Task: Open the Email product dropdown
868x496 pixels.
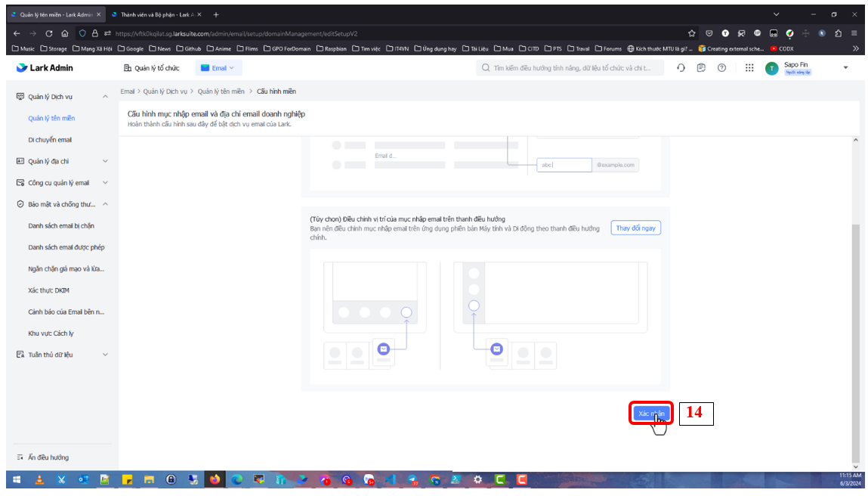Action: pos(218,67)
